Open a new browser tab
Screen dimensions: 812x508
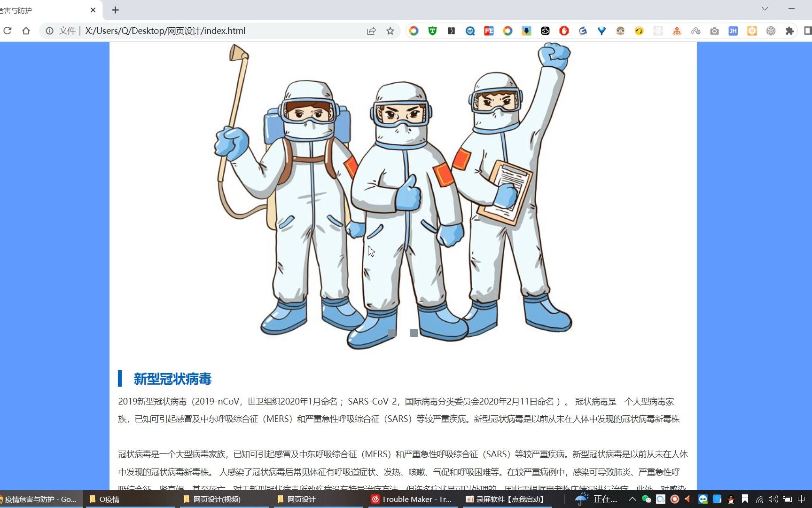click(x=115, y=10)
